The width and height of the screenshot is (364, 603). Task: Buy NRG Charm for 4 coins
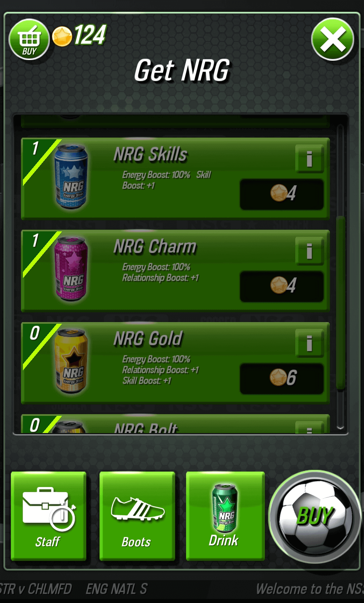[282, 287]
